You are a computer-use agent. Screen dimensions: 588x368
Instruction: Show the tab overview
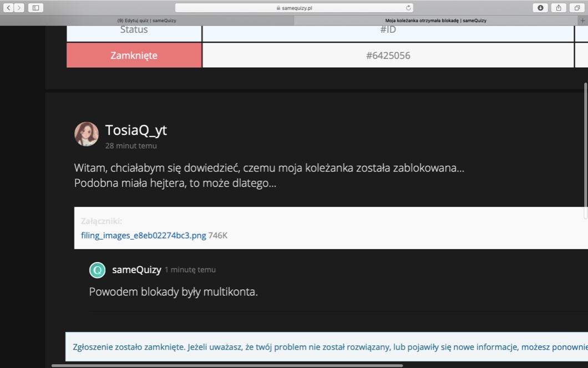tap(577, 8)
